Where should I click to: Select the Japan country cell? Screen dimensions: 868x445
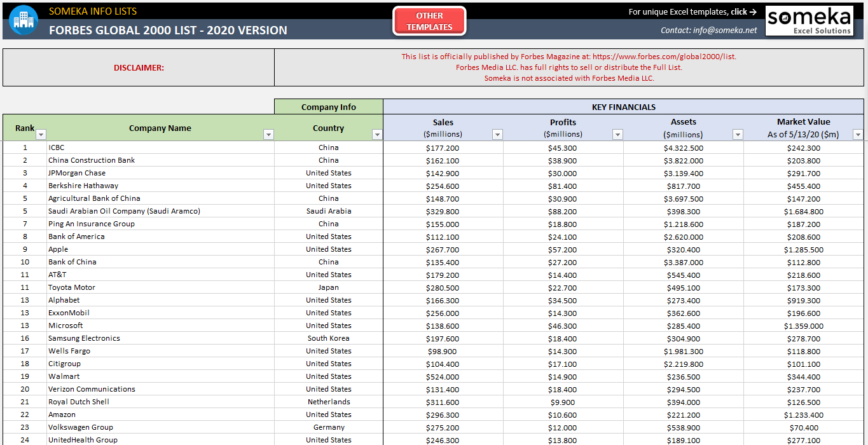point(329,287)
